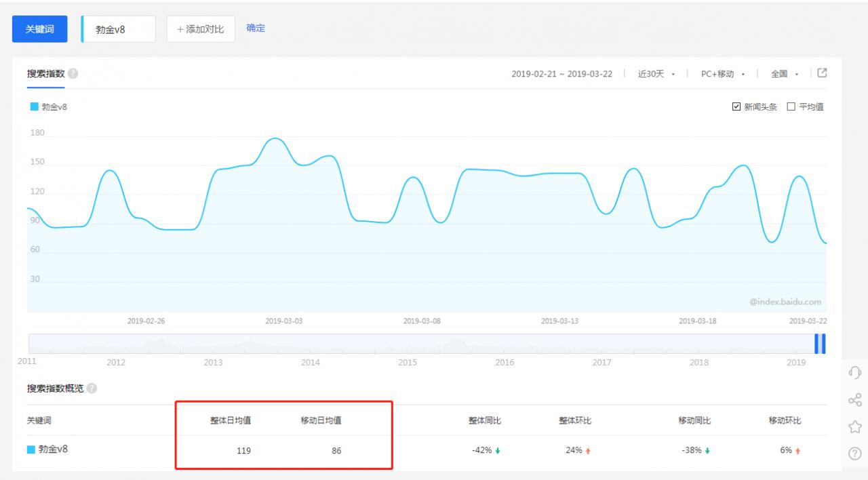
Task: Click the 2019-03-03 x-axis date label
Action: pyautogui.click(x=283, y=321)
